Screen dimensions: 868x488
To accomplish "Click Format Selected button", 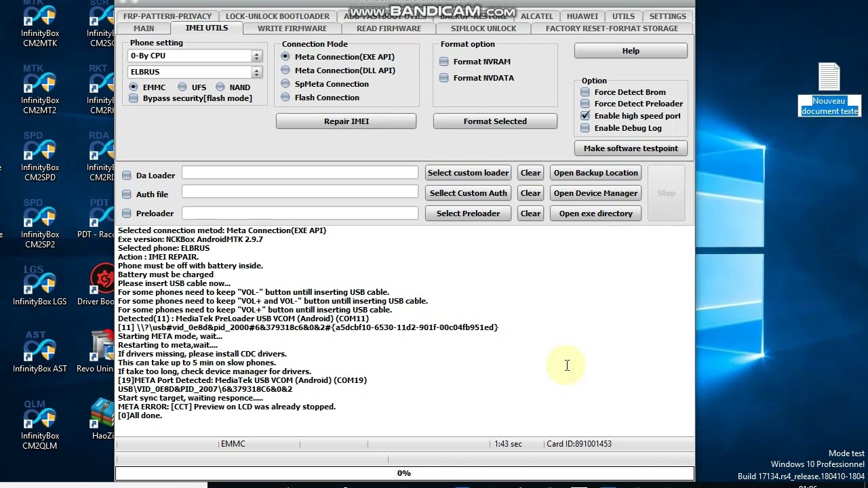I will (x=495, y=121).
